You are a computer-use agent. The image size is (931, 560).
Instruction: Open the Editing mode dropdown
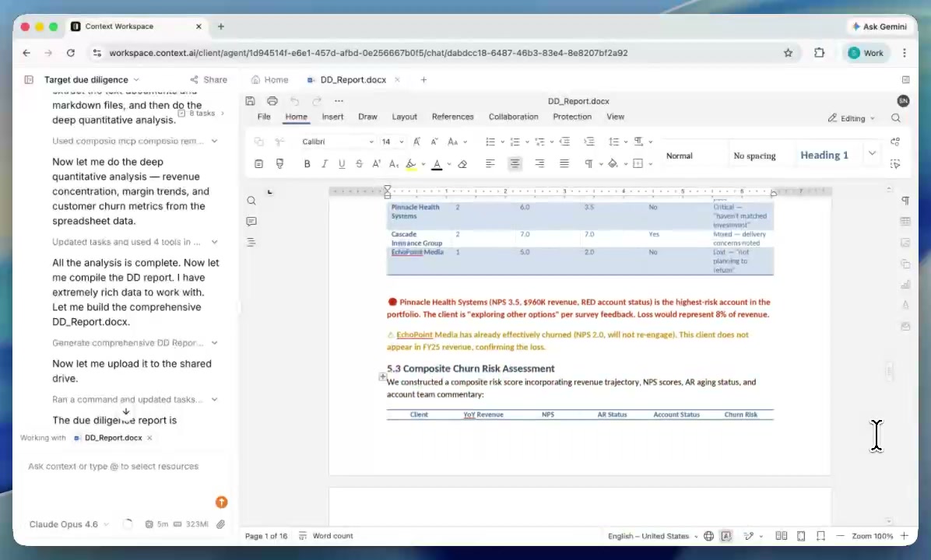pyautogui.click(x=852, y=118)
